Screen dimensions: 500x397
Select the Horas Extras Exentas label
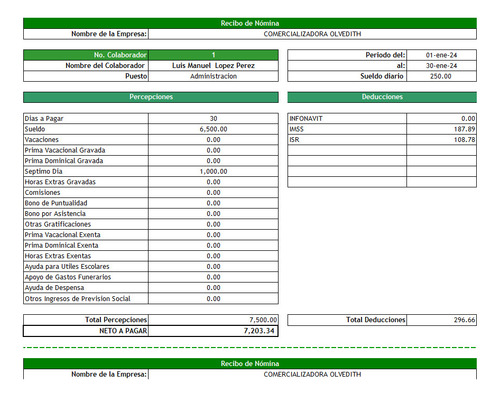click(x=58, y=256)
